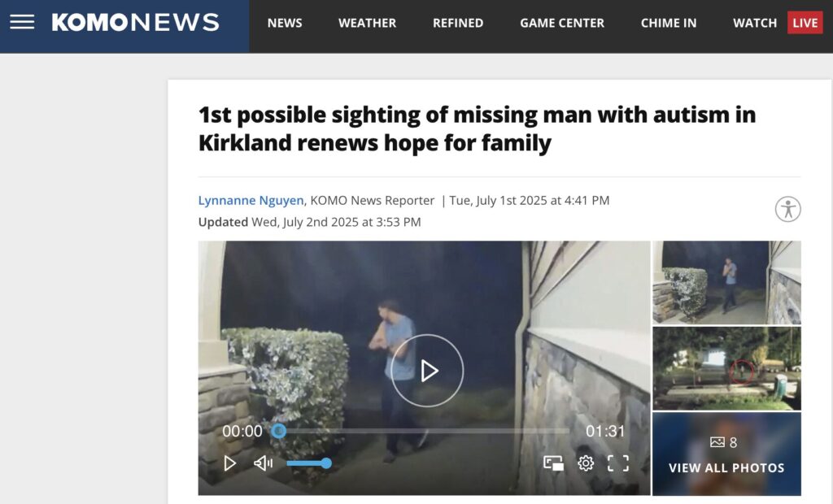Toggle picture-in-picture mode
The width and height of the screenshot is (833, 504).
[553, 463]
